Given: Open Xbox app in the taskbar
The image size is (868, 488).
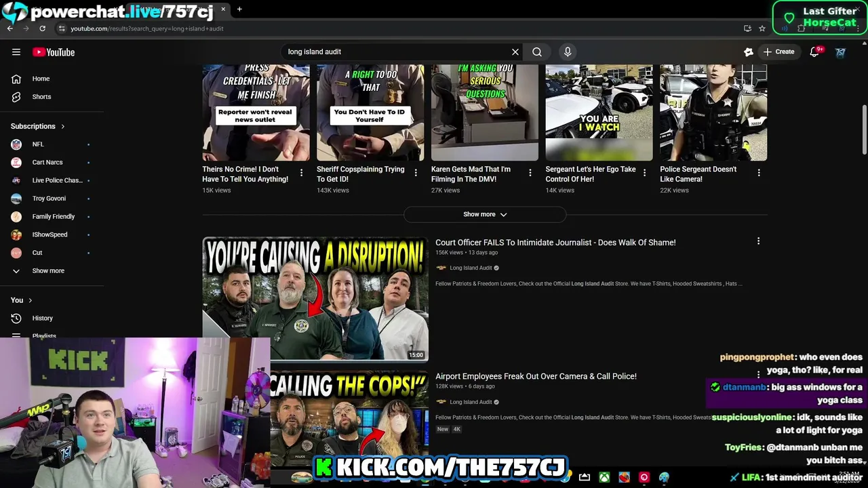Looking at the screenshot, I should pyautogui.click(x=604, y=477).
